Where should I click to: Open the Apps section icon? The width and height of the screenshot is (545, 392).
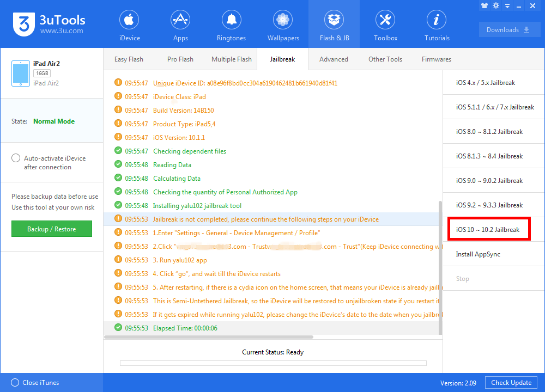(180, 20)
